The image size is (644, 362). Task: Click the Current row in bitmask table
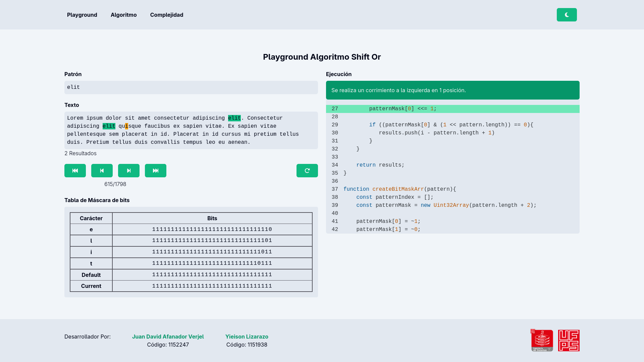[91, 286]
